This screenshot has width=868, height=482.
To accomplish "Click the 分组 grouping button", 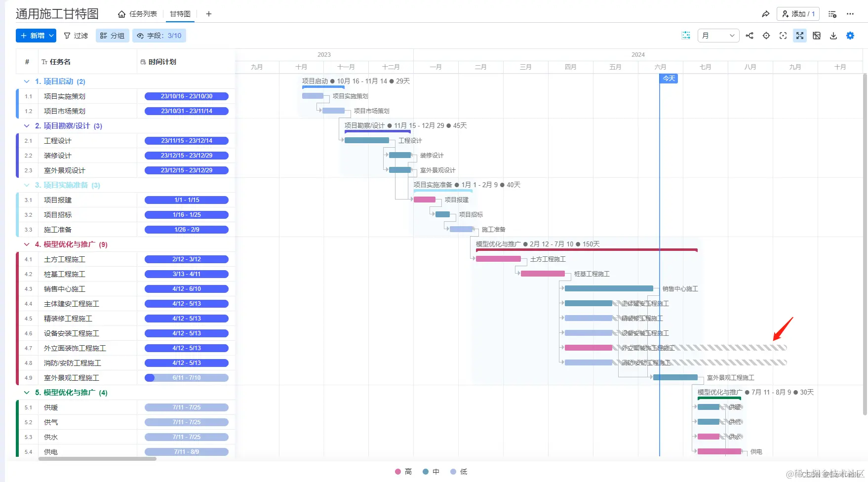I will 112,36.
